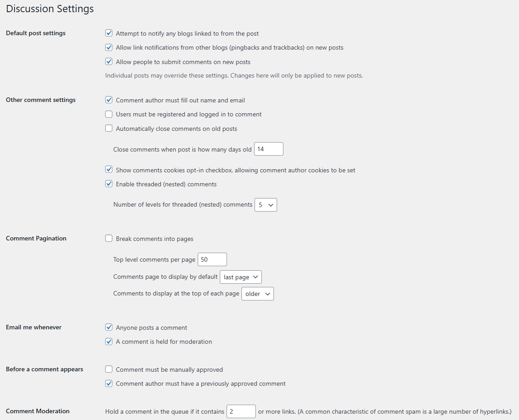This screenshot has width=519, height=420.
Task: Check 'Automatically close comments on old posts'
Action: (109, 129)
